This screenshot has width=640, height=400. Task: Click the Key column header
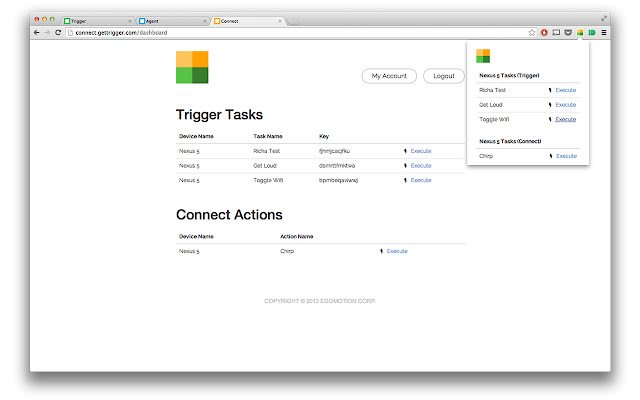click(324, 136)
